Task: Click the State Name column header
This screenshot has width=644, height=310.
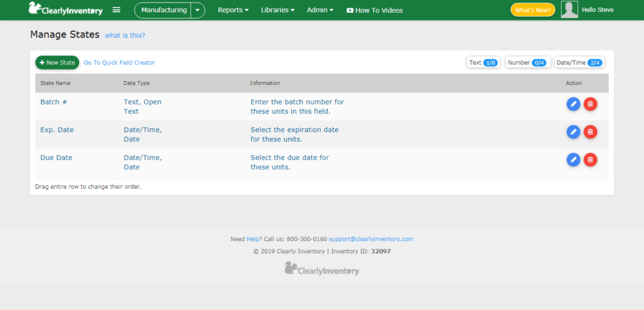Action: tap(55, 83)
